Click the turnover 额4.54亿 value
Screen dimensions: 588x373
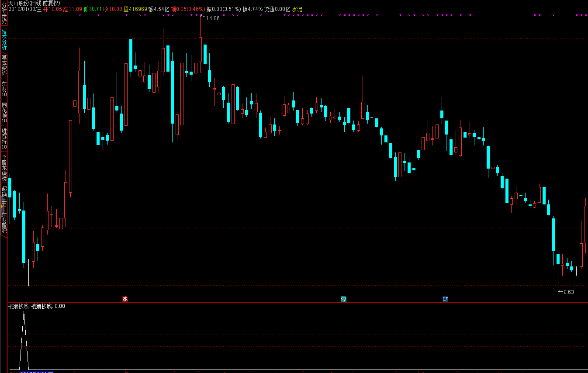click(x=159, y=9)
